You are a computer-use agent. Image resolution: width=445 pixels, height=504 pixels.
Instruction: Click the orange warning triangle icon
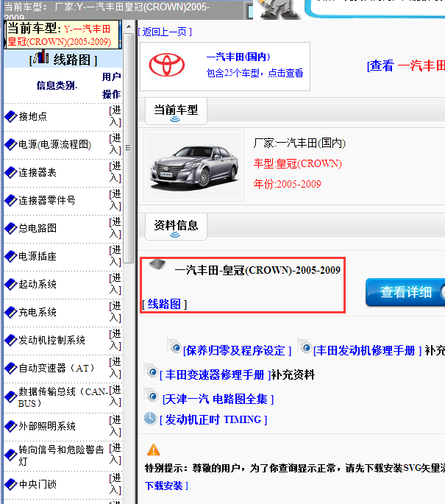coord(154,450)
